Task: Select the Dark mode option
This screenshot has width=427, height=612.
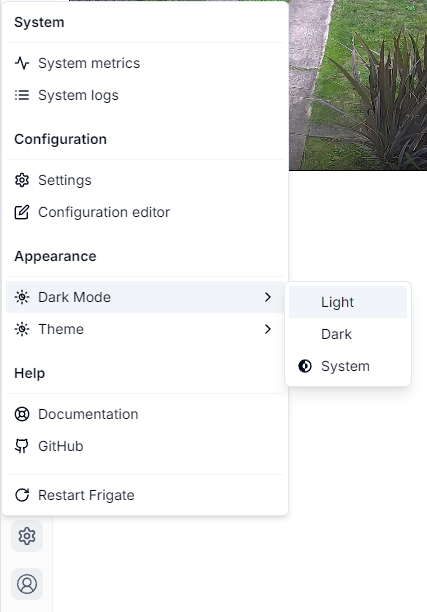Action: click(x=348, y=334)
